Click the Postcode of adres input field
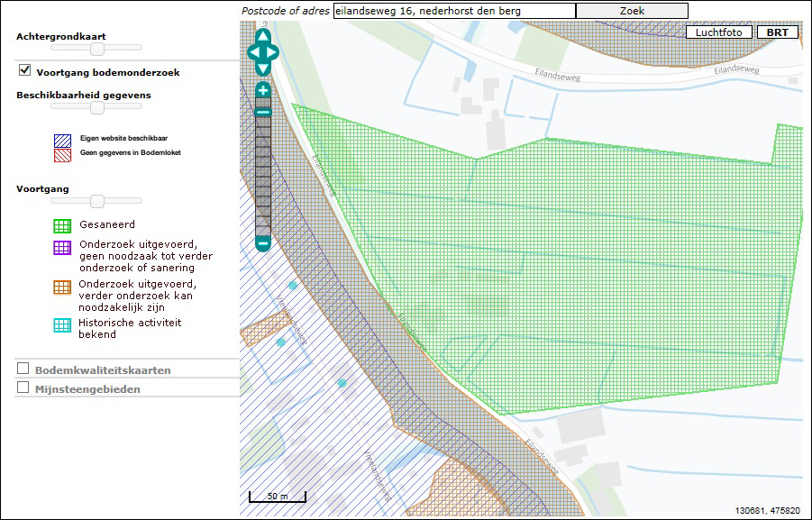The image size is (812, 520). pos(454,11)
